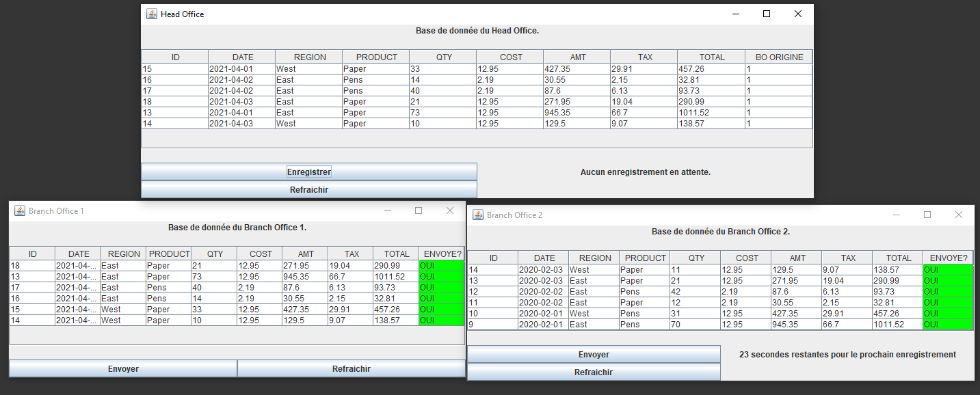Click Envoyer in Branch Office 1

coord(123,369)
